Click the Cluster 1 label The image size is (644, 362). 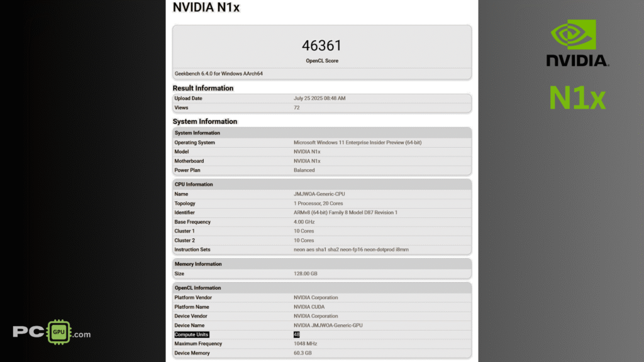pyautogui.click(x=184, y=231)
